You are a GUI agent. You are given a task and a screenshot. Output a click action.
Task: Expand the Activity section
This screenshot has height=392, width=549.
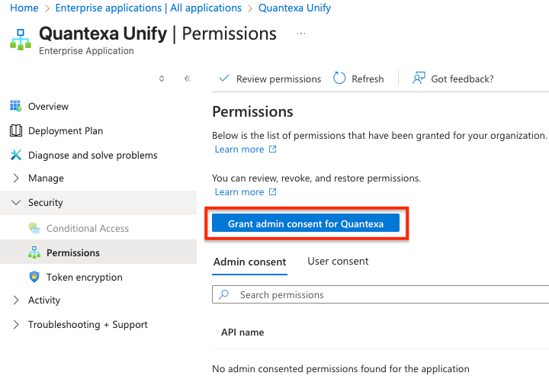[16, 300]
